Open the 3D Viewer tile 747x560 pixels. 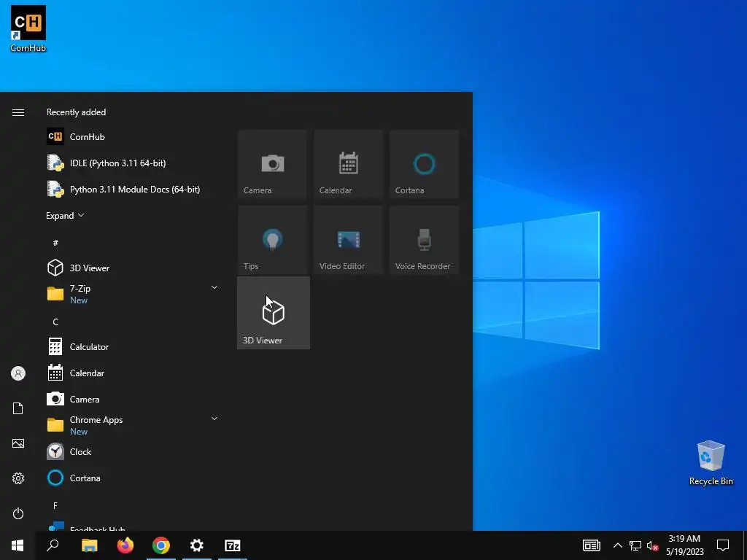point(274,313)
